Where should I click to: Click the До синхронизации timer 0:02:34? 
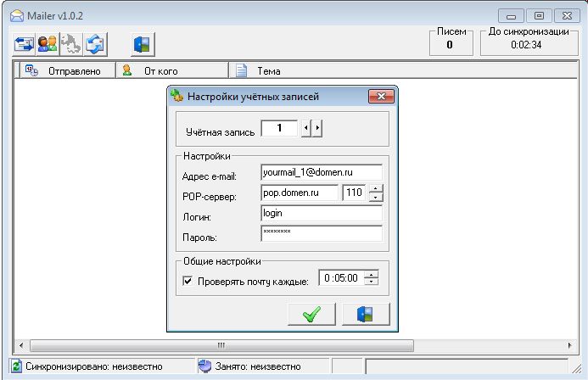tap(526, 45)
